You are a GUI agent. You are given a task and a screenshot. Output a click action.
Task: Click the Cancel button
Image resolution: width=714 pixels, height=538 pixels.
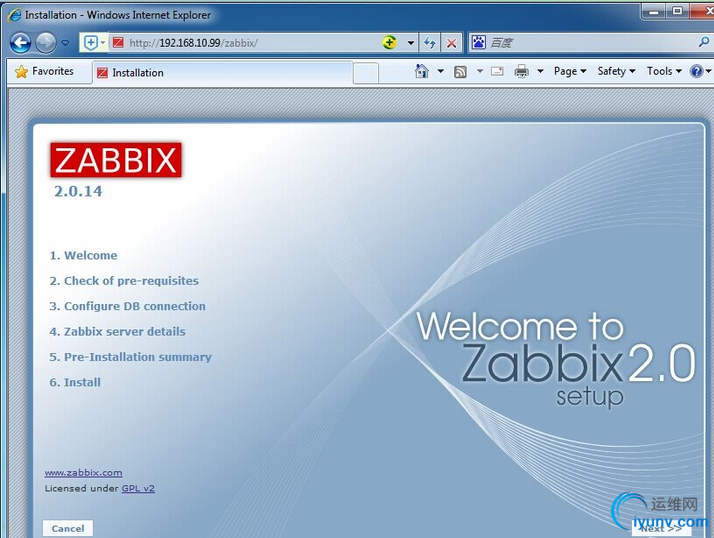(x=68, y=528)
